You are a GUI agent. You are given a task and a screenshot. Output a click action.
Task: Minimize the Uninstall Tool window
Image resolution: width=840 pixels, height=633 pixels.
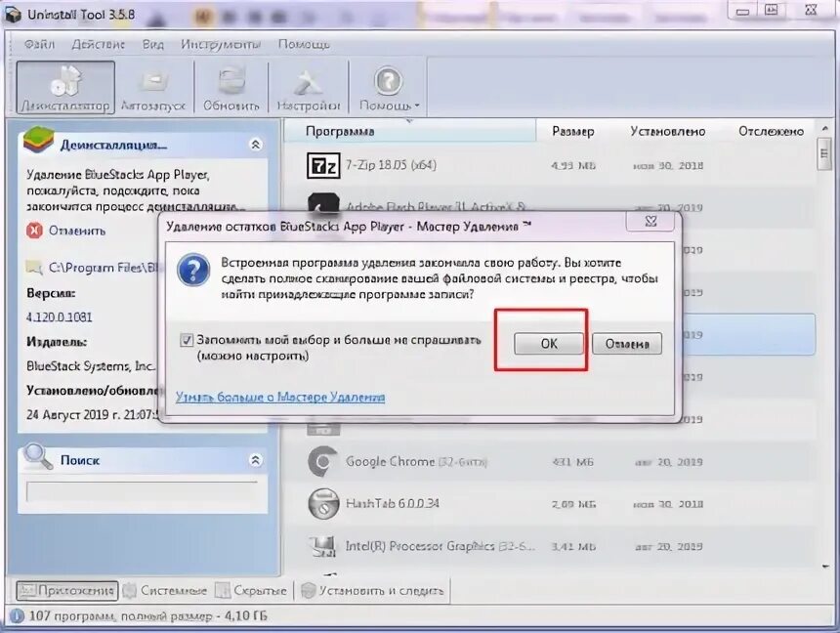click(x=742, y=11)
